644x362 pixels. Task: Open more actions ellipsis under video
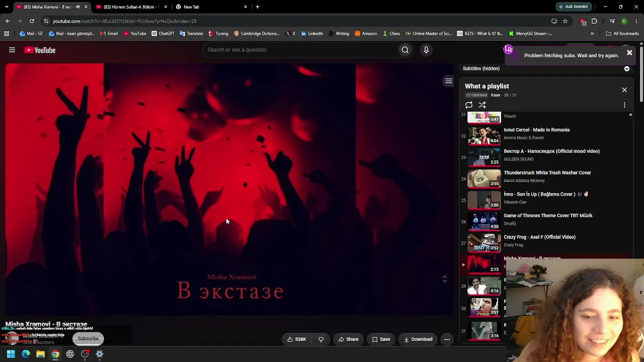tap(447, 339)
